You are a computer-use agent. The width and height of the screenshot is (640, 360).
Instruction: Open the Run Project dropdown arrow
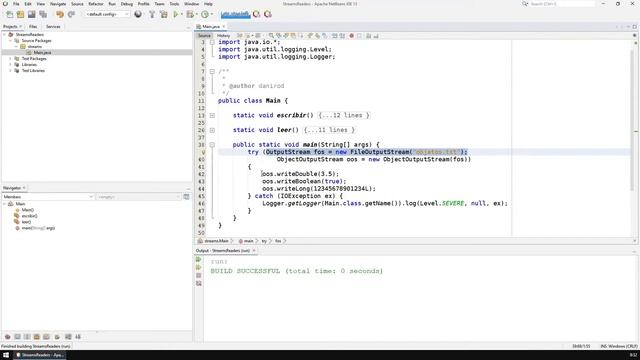point(182,14)
